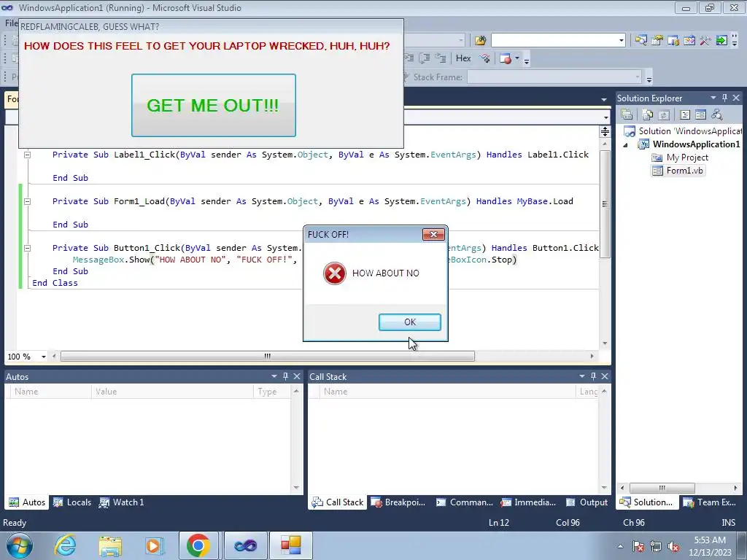Select Form1.vb in Solution Explorer
This screenshot has width=747, height=560.
(x=678, y=171)
